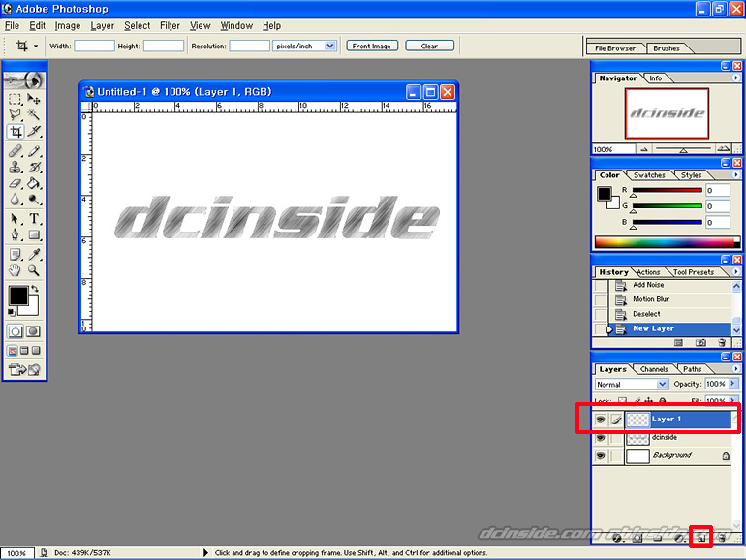This screenshot has width=746, height=560.
Task: Pick the Paint Bucket tool
Action: (x=33, y=183)
